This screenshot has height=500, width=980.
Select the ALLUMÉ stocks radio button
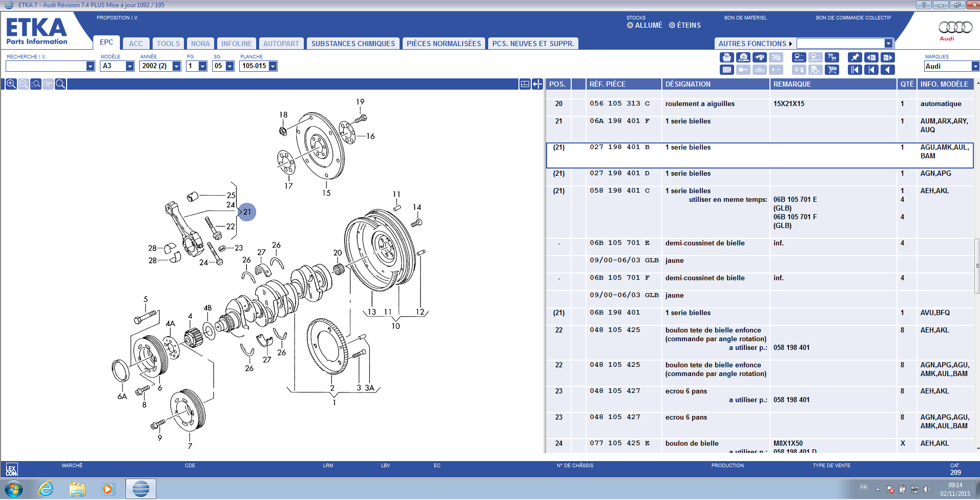tap(630, 25)
